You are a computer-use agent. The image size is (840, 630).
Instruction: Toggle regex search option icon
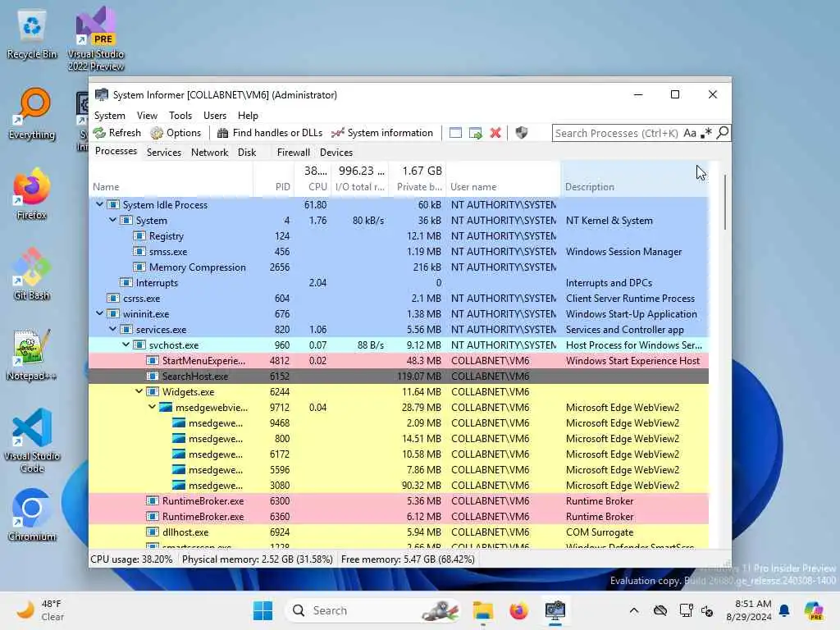[706, 132]
